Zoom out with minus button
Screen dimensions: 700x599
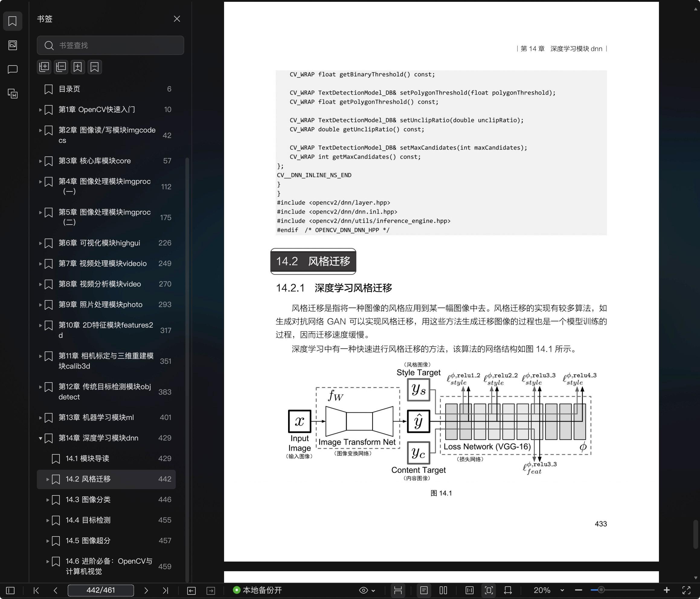[x=578, y=590]
